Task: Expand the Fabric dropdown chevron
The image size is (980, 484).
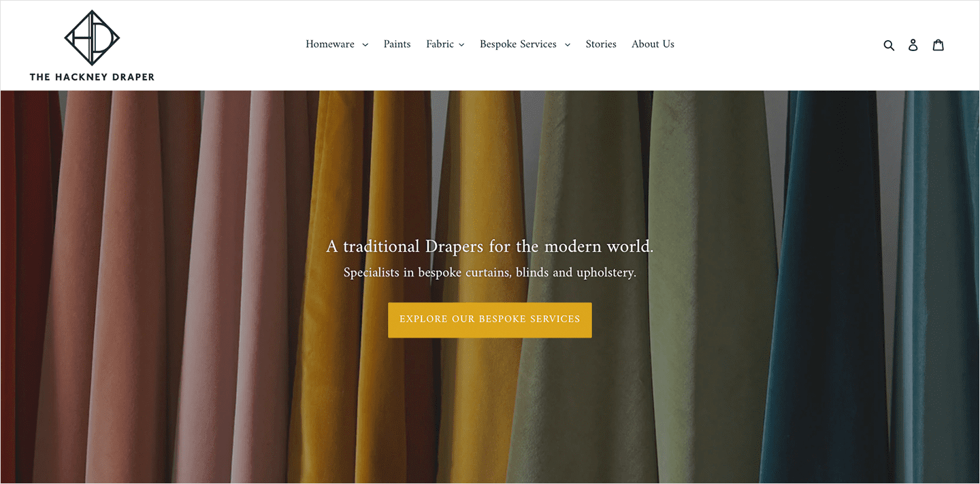Action: click(461, 45)
